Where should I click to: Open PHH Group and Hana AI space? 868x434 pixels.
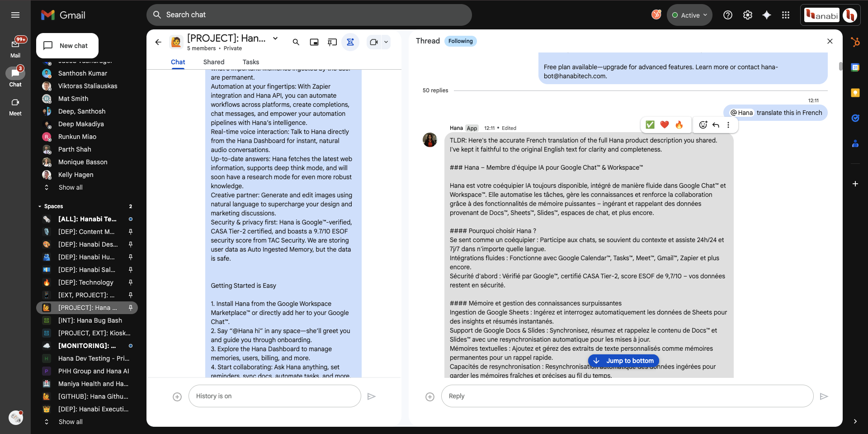click(87, 371)
